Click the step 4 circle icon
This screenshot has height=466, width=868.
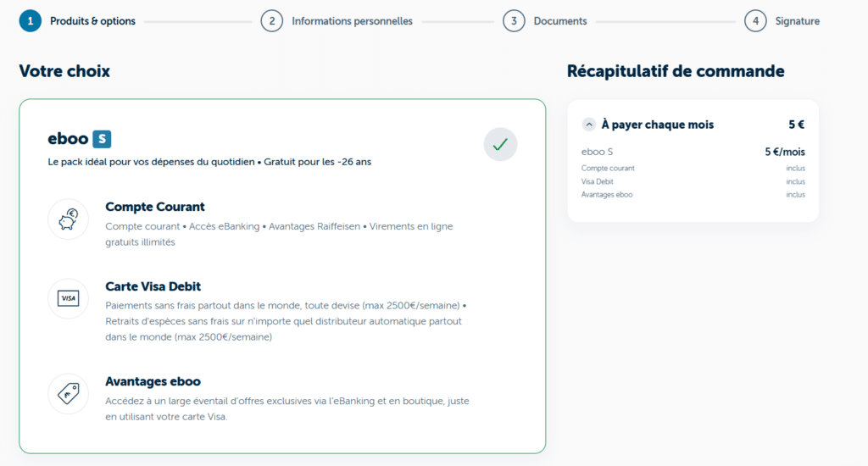tap(755, 21)
